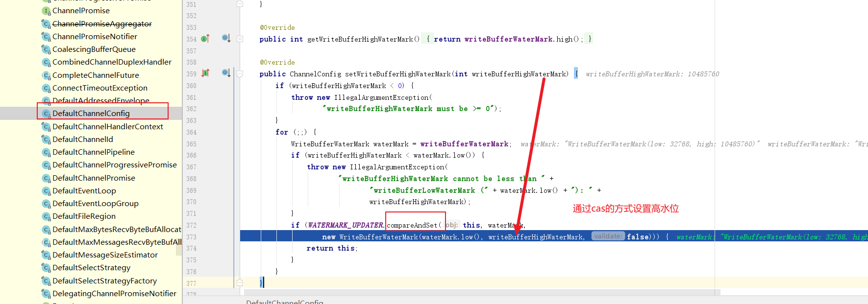Click the interface icon beside ChannelPromise
The width and height of the screenshot is (868, 304).
click(x=47, y=11)
